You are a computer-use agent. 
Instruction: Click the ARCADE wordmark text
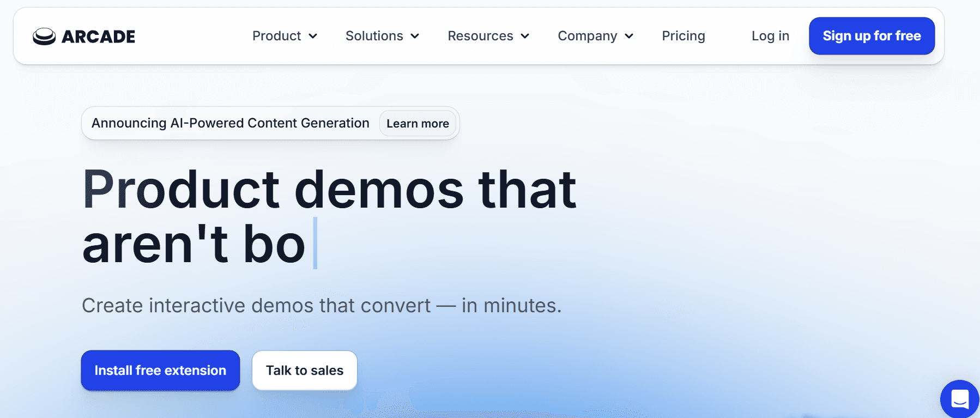[x=99, y=37]
